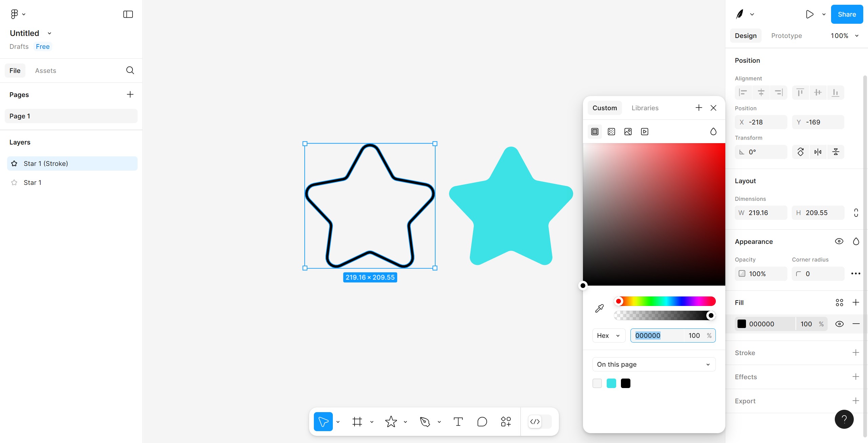Open the 100% zoom dropdown
The image size is (868, 443).
pyautogui.click(x=844, y=36)
